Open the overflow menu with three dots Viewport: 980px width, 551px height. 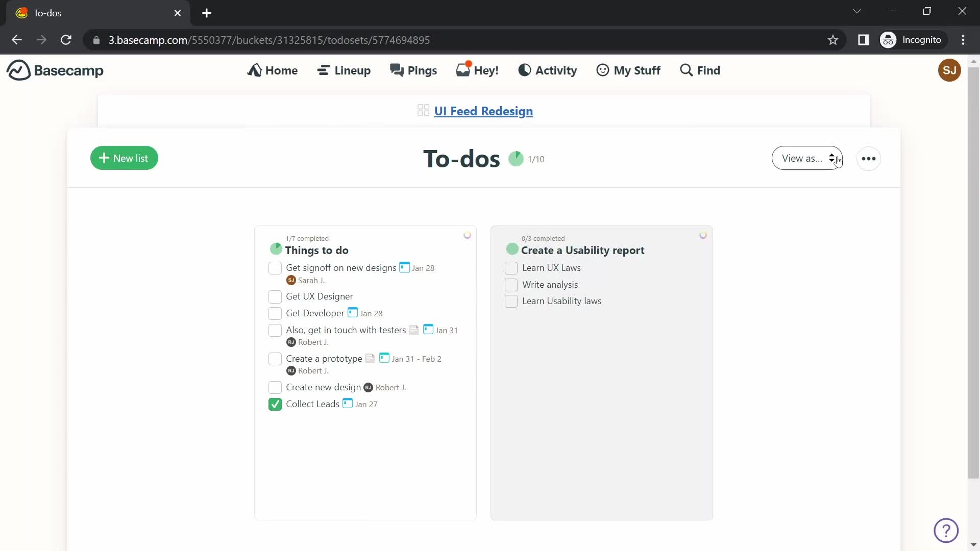click(868, 158)
